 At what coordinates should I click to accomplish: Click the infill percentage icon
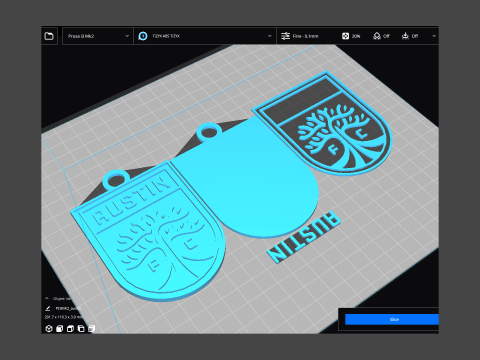(x=345, y=36)
